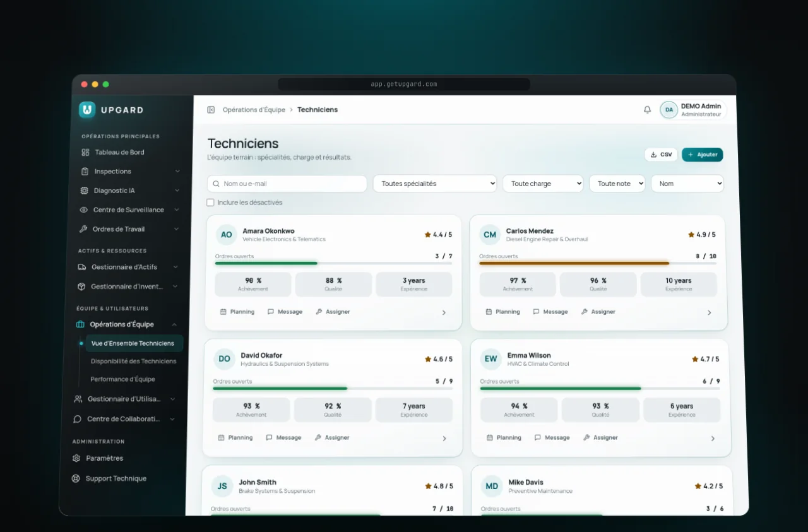This screenshot has width=808, height=532.
Task: Click Amara Okonkwo's open orders progress bar
Action: click(333, 263)
